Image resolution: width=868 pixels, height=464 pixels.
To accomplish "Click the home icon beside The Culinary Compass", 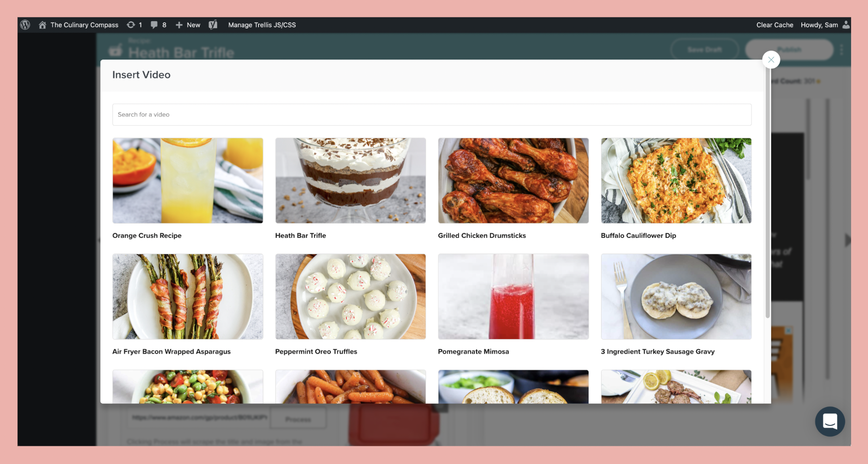I will [x=42, y=25].
